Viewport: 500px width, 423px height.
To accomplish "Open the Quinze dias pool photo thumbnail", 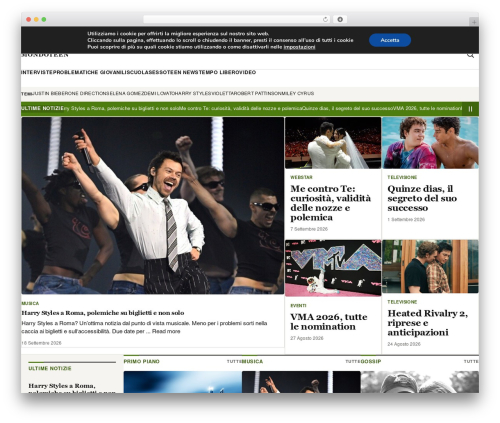I will [430, 143].
